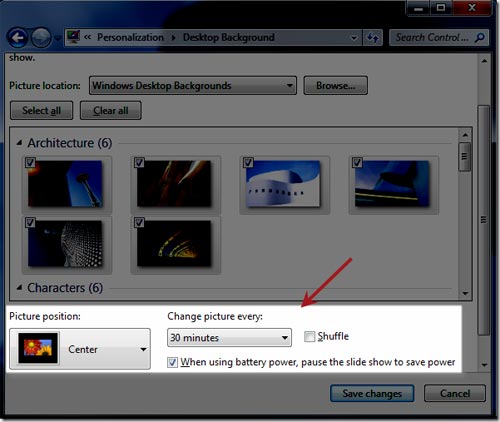
Task: Open the 30 minutes interval dropdown
Action: point(229,338)
